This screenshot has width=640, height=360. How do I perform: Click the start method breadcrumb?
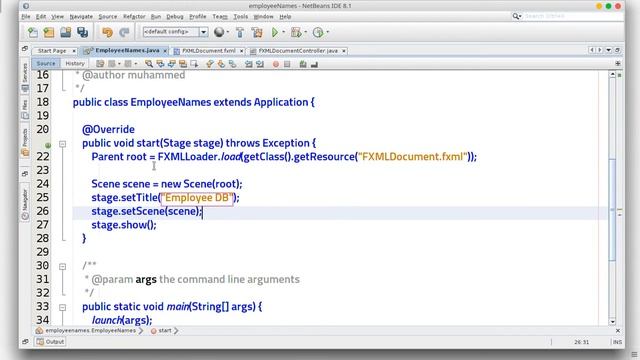point(164,330)
